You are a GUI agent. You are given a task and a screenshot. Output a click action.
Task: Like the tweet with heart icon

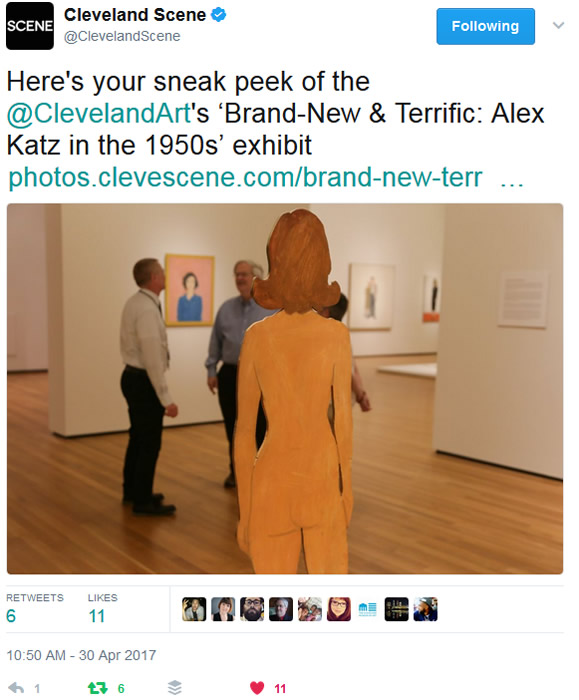pos(257,688)
